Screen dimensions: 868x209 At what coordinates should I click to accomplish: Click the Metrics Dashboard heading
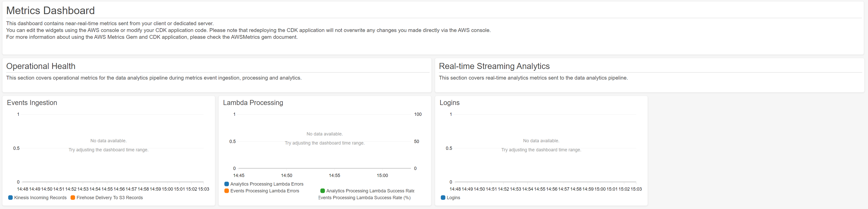point(51,10)
